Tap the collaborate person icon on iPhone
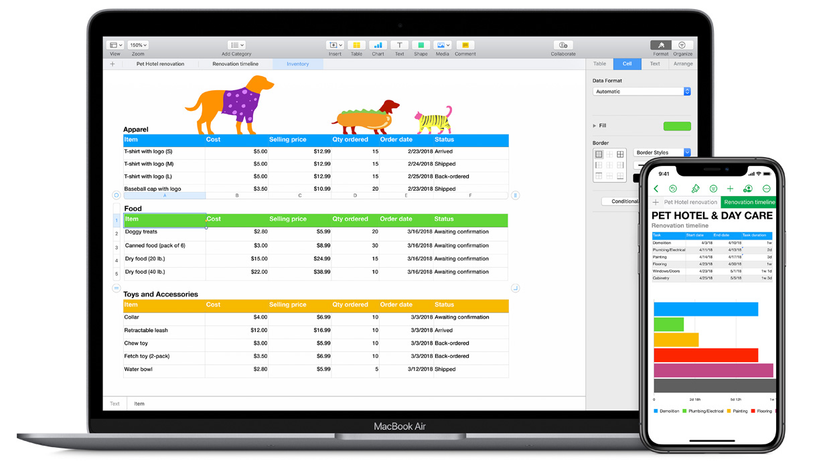Image resolution: width=825 pixels, height=475 pixels. [748, 189]
